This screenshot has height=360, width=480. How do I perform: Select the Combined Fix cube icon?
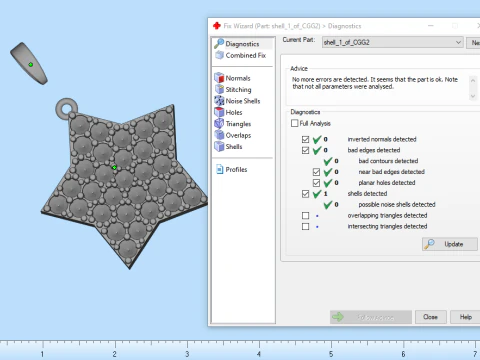click(219, 55)
